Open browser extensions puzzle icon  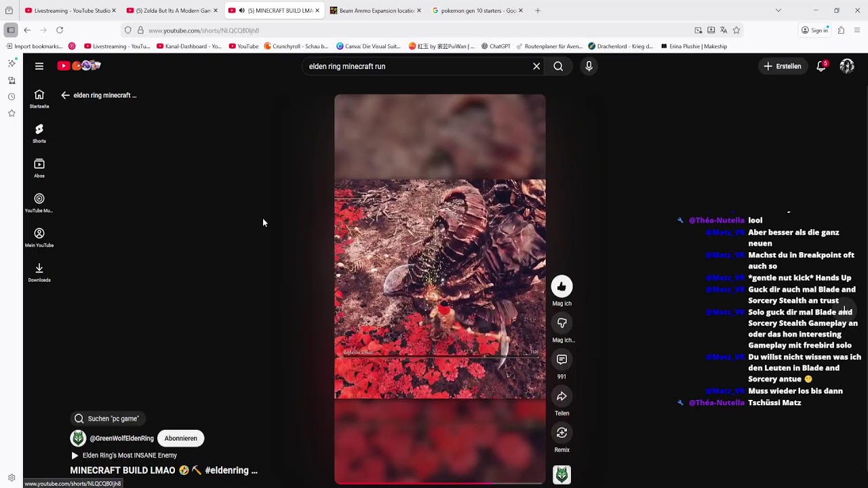tap(841, 30)
